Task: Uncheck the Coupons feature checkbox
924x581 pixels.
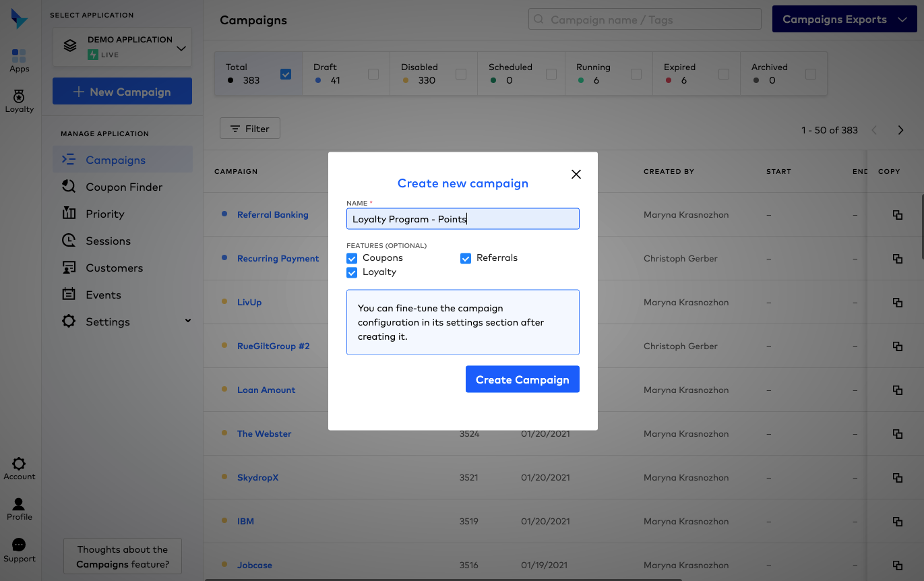Action: tap(352, 258)
